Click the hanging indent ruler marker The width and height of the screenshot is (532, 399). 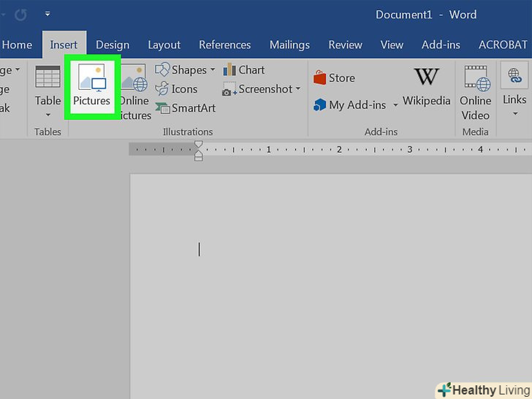click(x=199, y=154)
